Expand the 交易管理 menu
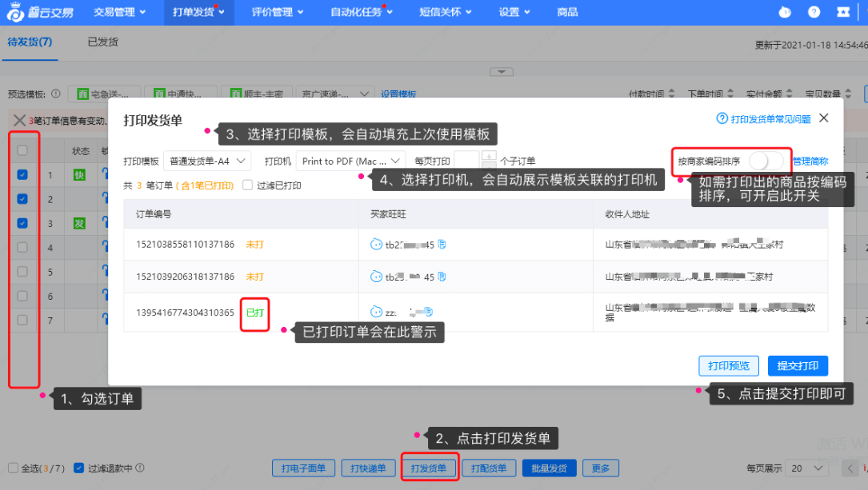 pyautogui.click(x=119, y=12)
